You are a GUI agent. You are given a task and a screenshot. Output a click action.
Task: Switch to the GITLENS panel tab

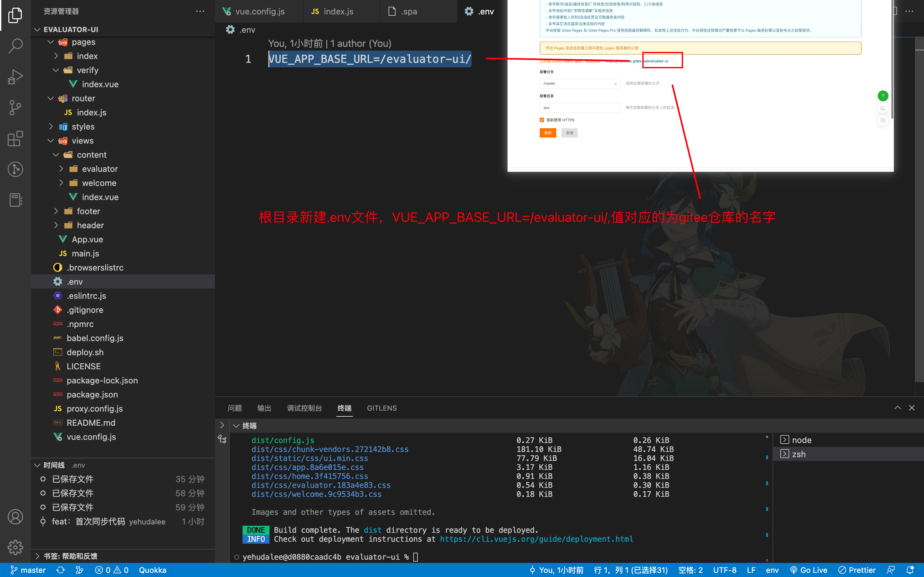tap(381, 408)
